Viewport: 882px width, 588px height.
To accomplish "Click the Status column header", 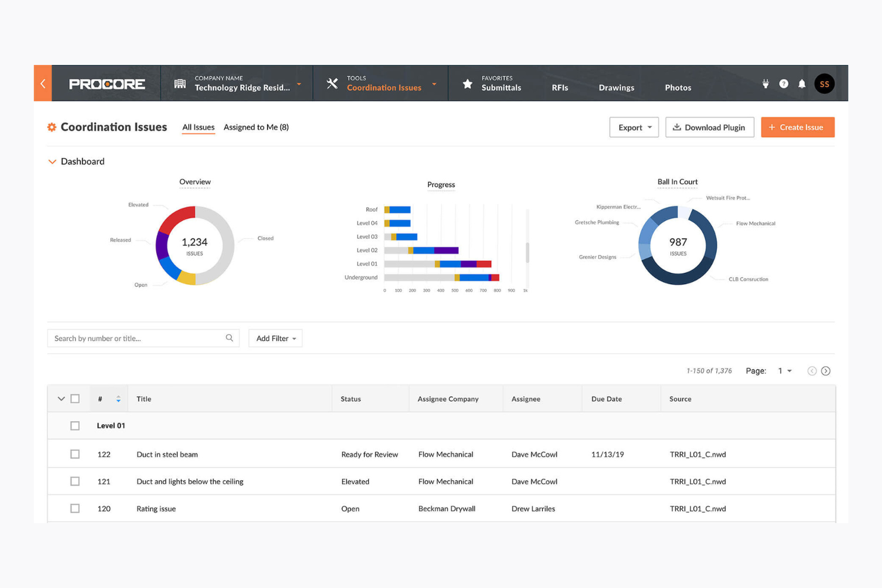I will tap(351, 399).
